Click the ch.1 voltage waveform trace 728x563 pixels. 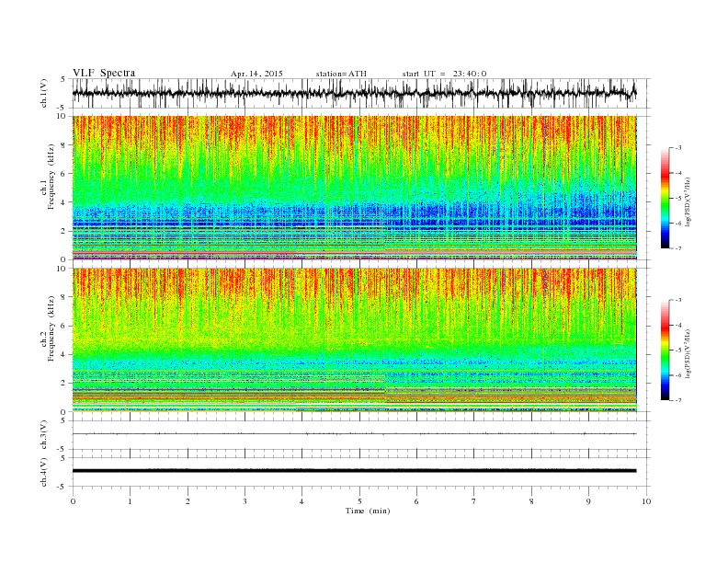(x=354, y=93)
